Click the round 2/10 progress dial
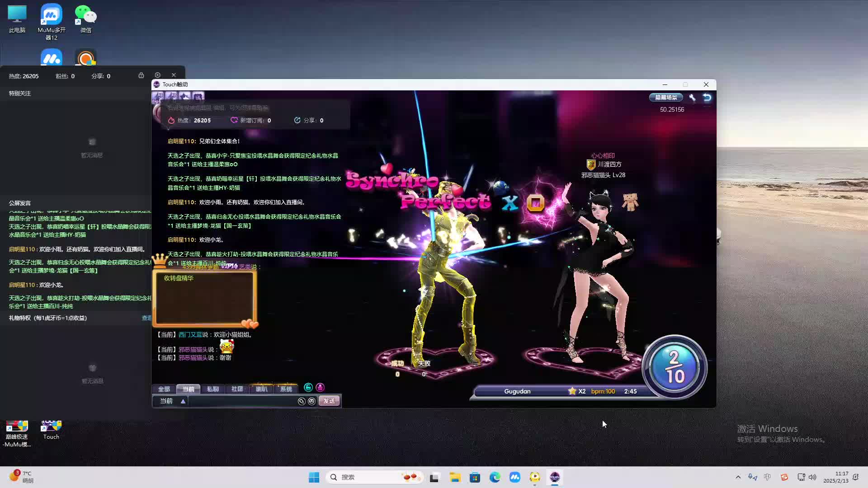This screenshot has width=868, height=488. click(x=674, y=367)
